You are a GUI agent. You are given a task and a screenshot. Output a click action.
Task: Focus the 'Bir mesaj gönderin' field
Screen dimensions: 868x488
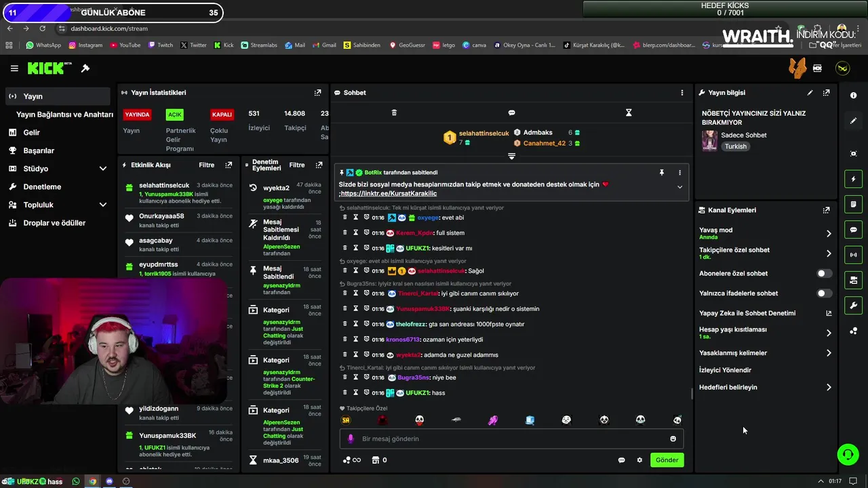coord(511,439)
